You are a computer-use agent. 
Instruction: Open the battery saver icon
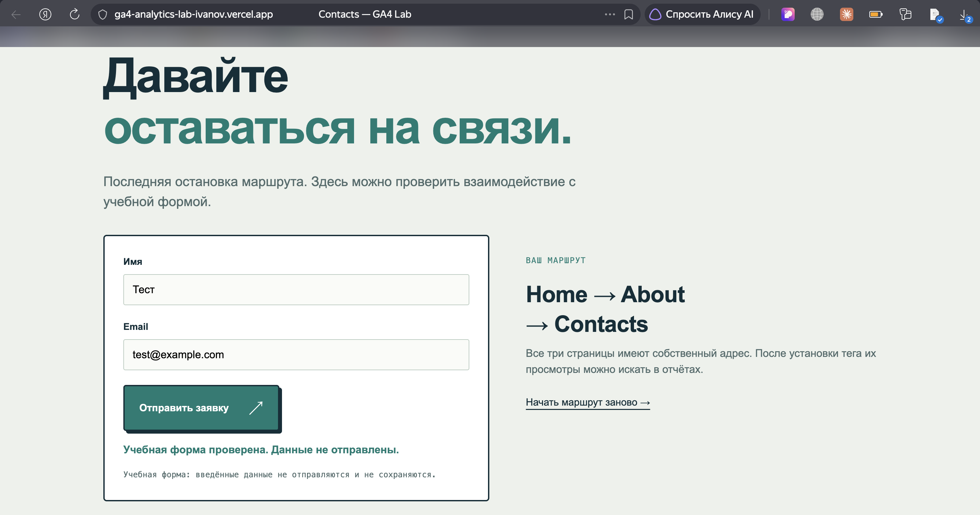(x=875, y=14)
